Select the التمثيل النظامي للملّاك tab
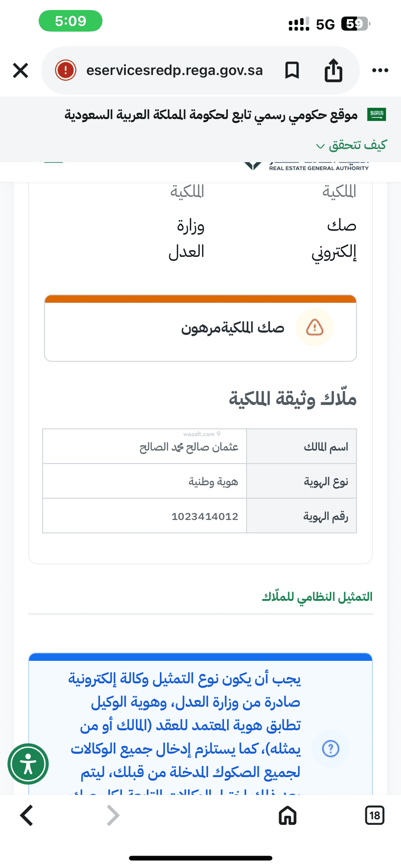The width and height of the screenshot is (401, 868). 317,597
